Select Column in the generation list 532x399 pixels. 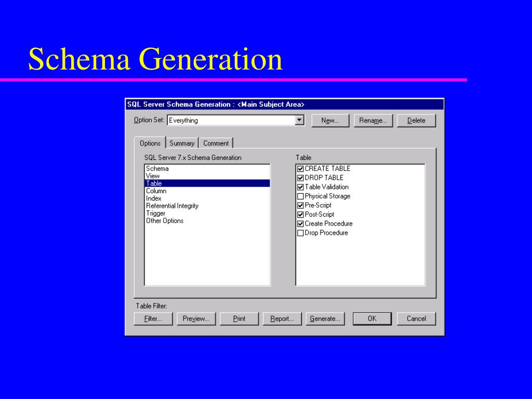click(x=207, y=191)
